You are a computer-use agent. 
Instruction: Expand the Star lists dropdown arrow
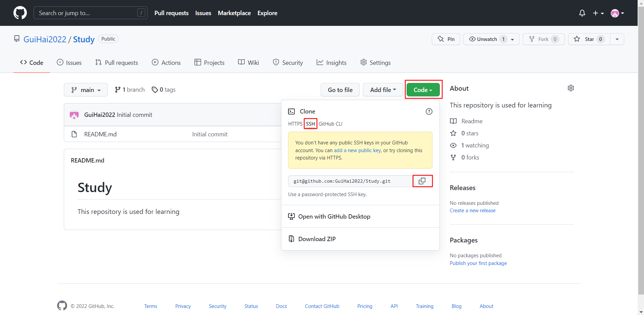tap(617, 39)
